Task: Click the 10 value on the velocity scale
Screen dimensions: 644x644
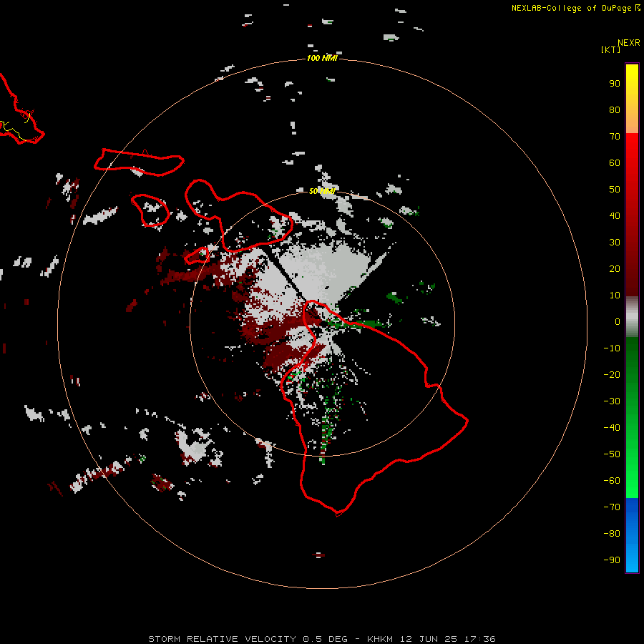Action: pos(615,296)
